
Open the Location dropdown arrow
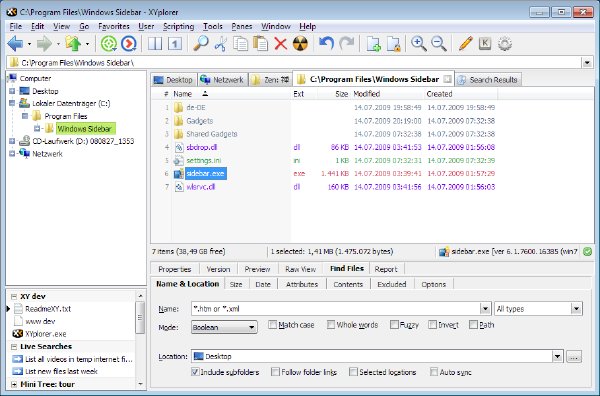(x=558, y=357)
